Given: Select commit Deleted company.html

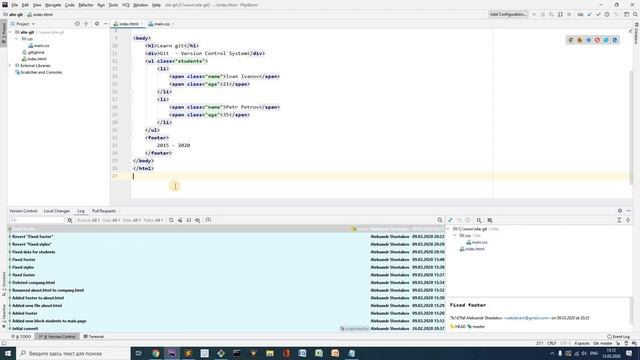Looking at the screenshot, I should pos(227,282).
